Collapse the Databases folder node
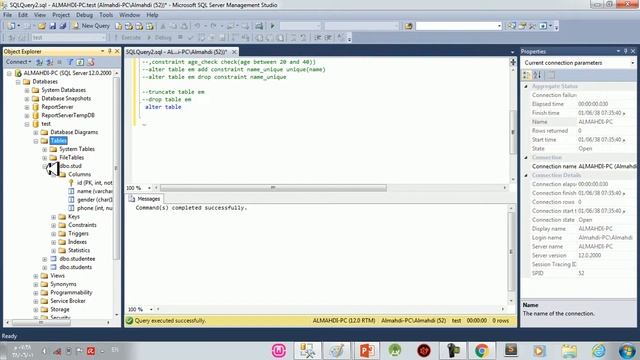640x360 pixels. (x=18, y=82)
